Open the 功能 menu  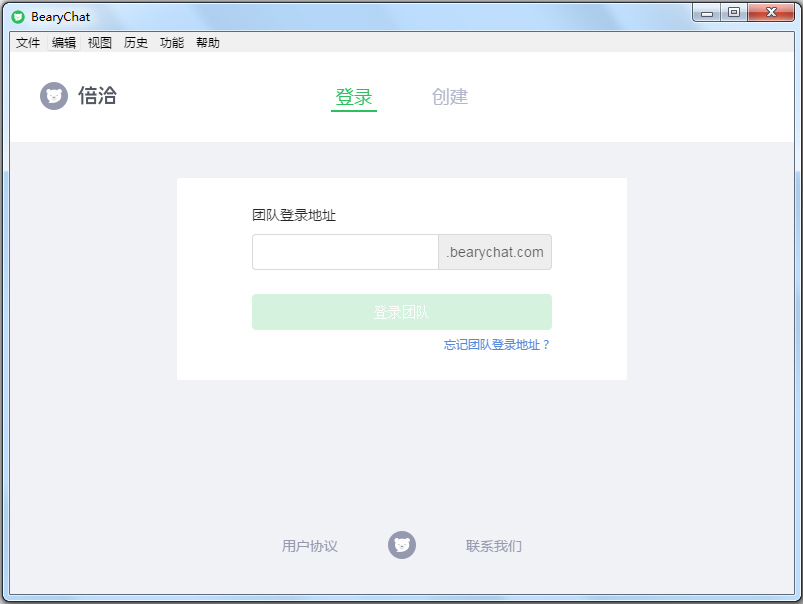click(x=171, y=42)
